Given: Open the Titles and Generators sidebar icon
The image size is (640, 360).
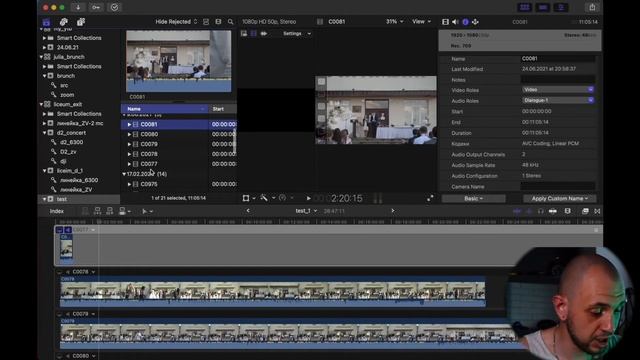Looking at the screenshot, I should click(x=81, y=22).
